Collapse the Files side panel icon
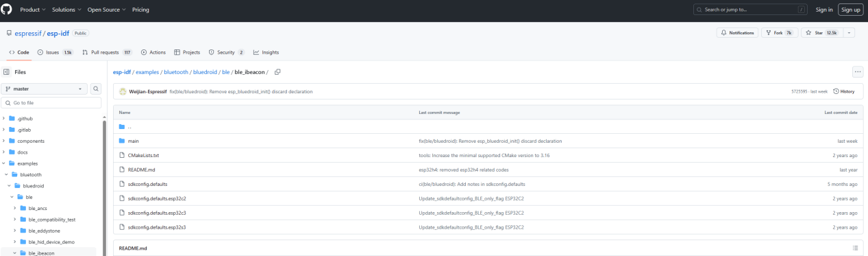868x256 pixels. 6,71
